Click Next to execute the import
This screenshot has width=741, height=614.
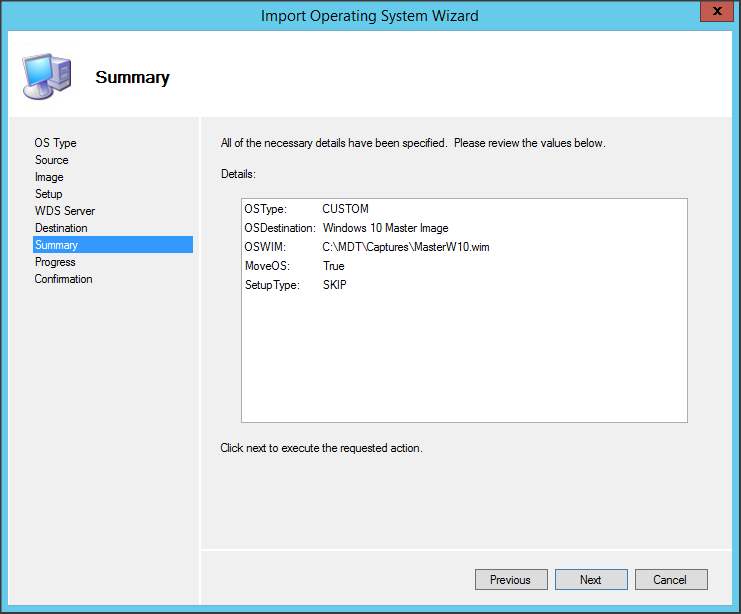point(590,580)
